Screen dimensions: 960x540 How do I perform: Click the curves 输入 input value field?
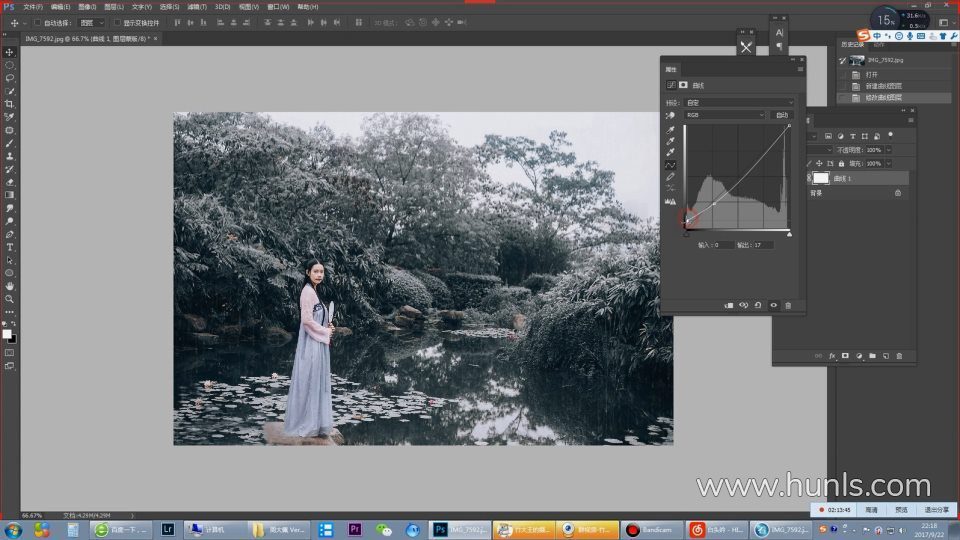(723, 245)
